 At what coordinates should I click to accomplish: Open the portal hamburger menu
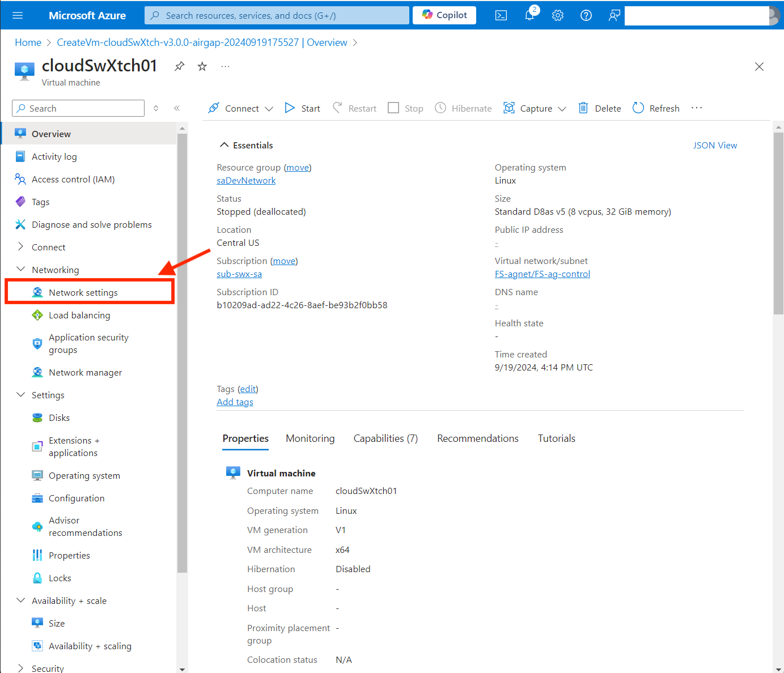pyautogui.click(x=17, y=15)
